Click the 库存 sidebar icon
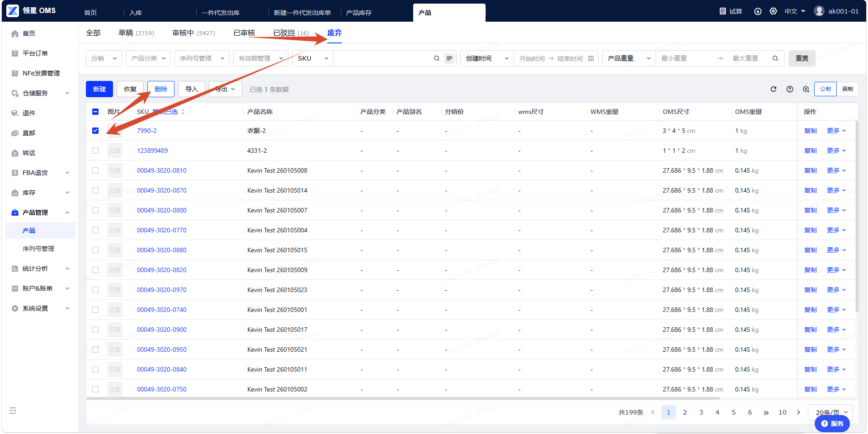The height and width of the screenshot is (434, 868). click(x=15, y=193)
